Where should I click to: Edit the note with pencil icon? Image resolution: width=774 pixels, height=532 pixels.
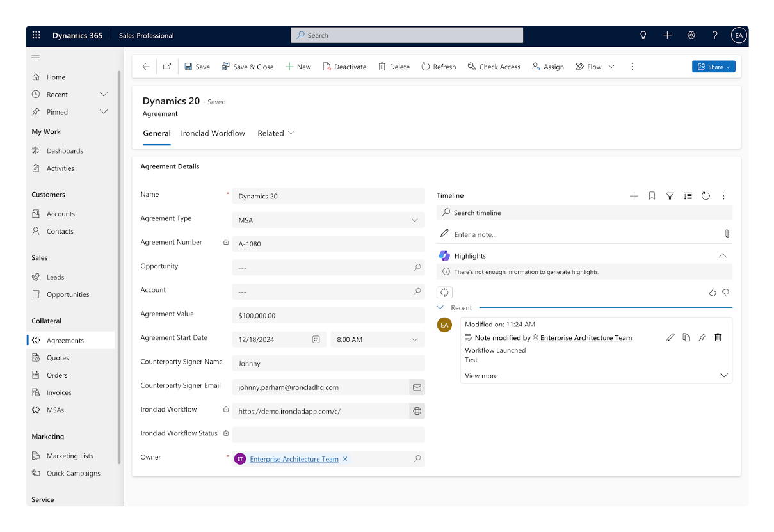click(670, 337)
